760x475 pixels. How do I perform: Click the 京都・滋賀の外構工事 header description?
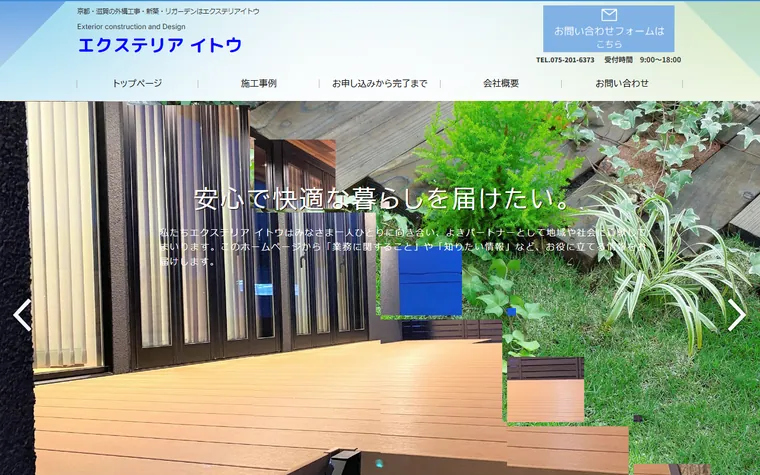[x=168, y=11]
